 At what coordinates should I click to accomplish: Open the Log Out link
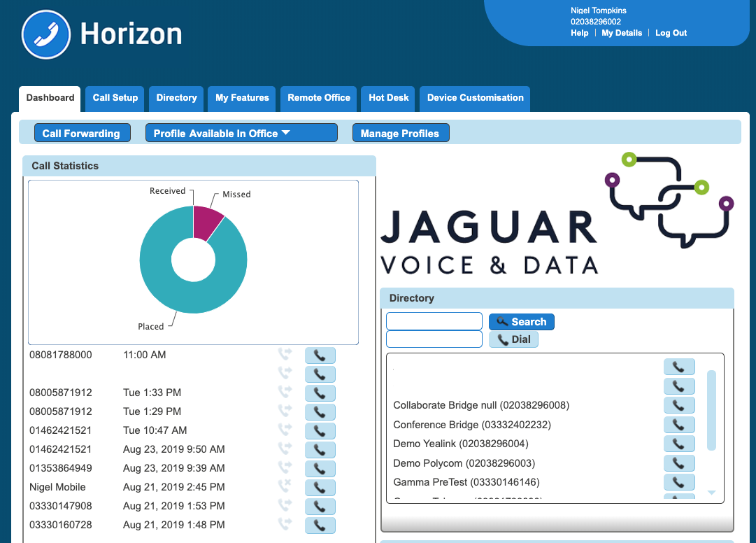pyautogui.click(x=671, y=33)
